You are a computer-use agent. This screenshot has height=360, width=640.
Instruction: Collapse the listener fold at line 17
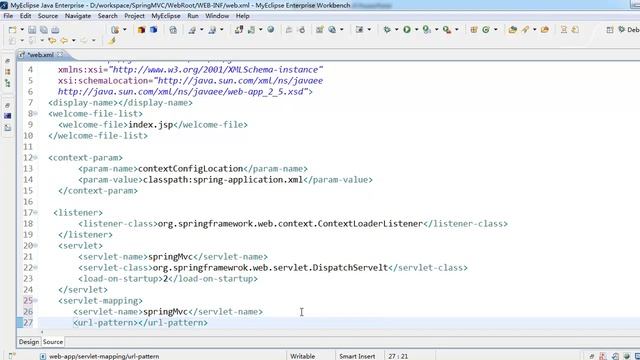36,213
